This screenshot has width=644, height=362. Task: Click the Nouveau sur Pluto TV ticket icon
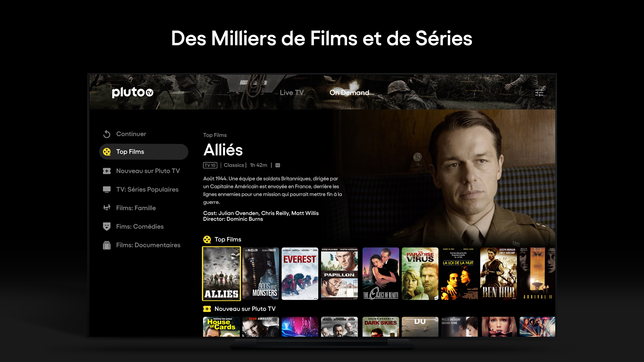click(x=107, y=171)
